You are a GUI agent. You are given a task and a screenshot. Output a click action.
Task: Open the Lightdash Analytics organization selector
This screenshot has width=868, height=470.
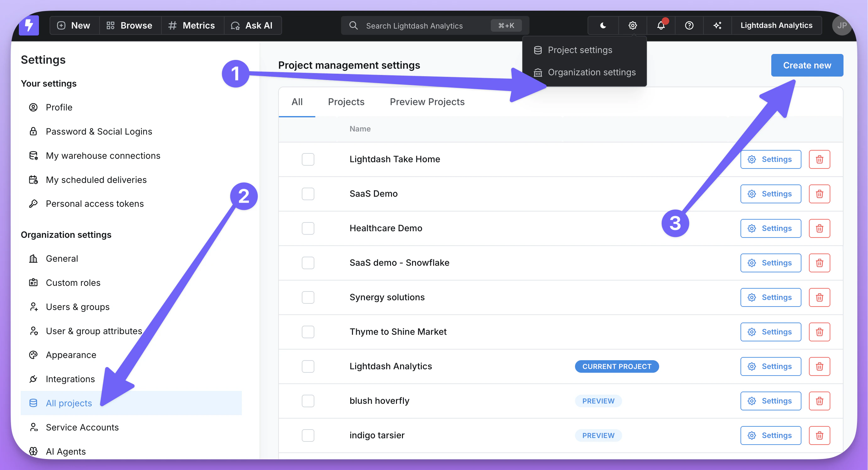point(776,25)
